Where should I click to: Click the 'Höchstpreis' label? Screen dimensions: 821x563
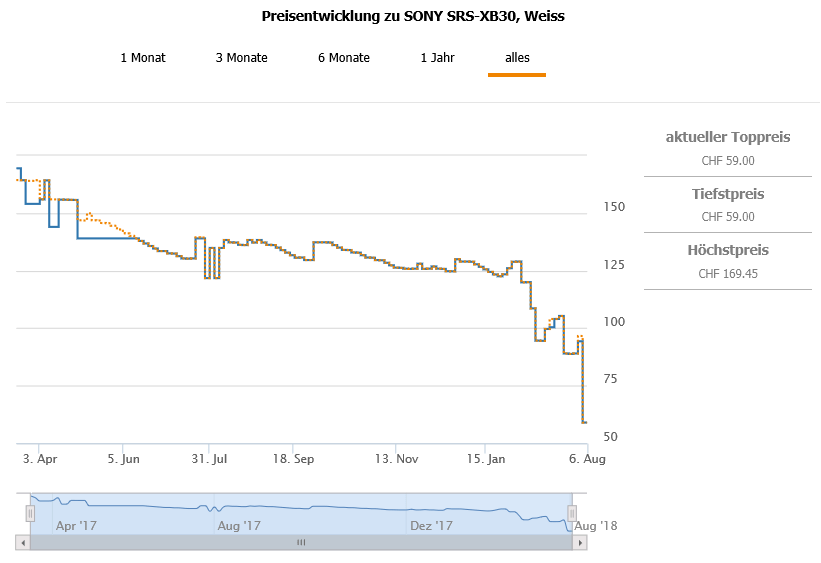tap(728, 250)
